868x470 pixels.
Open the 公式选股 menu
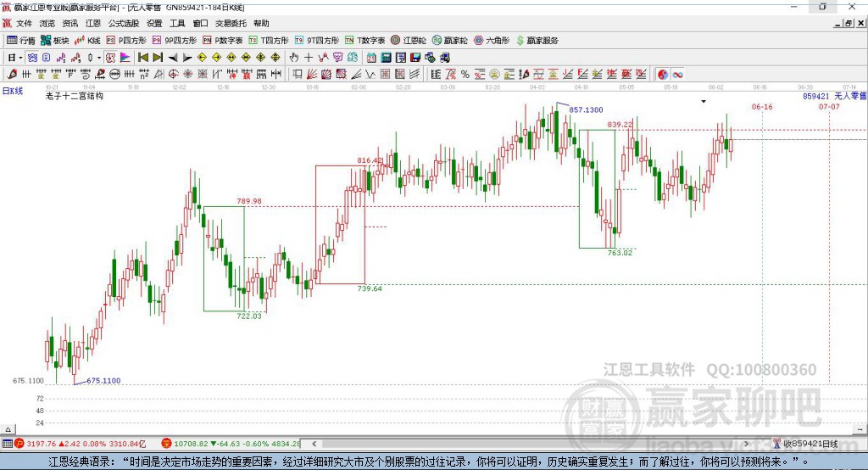point(124,23)
